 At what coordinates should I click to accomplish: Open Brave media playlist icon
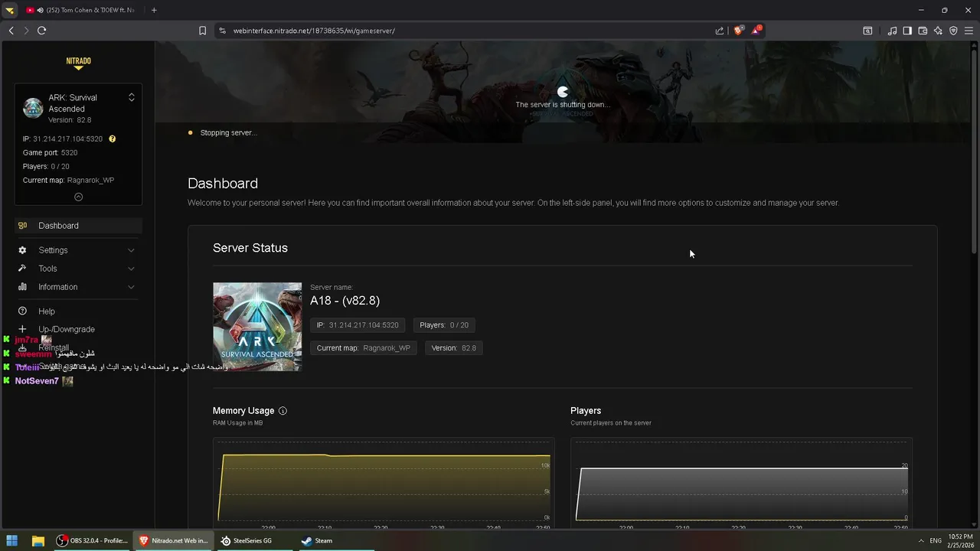point(892,31)
